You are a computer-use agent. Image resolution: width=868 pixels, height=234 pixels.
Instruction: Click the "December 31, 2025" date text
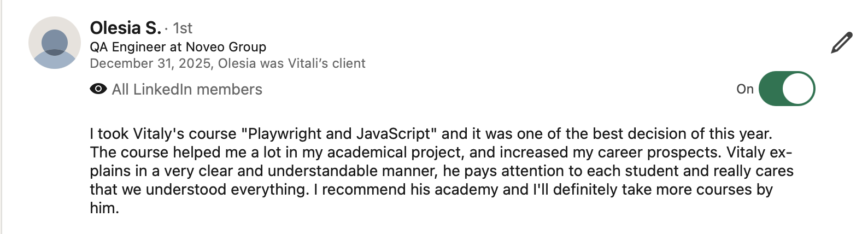[150, 63]
